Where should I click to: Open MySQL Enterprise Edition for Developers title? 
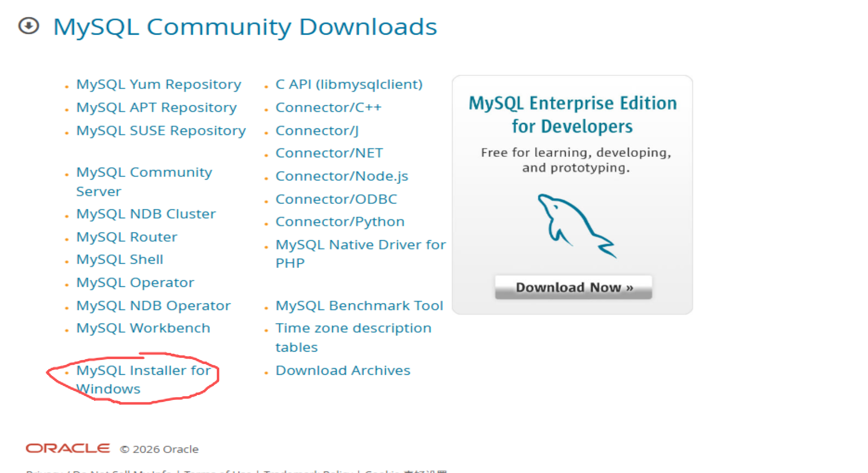point(573,115)
